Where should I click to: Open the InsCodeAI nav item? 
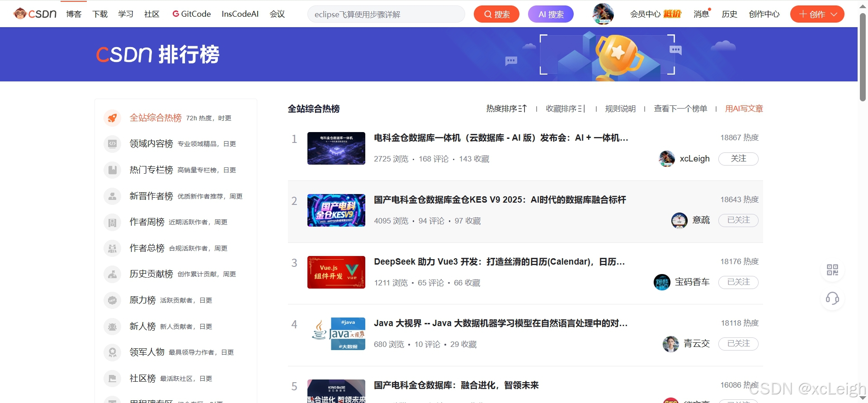(240, 14)
